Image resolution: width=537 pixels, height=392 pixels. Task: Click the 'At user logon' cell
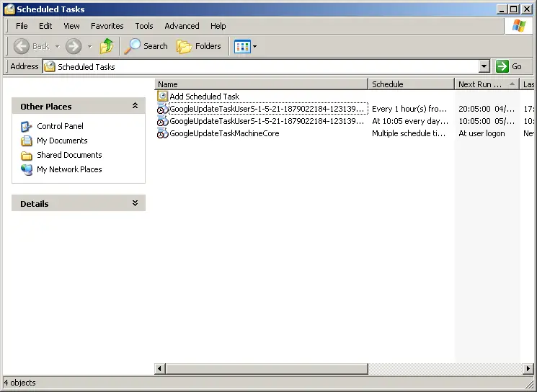[x=481, y=133]
